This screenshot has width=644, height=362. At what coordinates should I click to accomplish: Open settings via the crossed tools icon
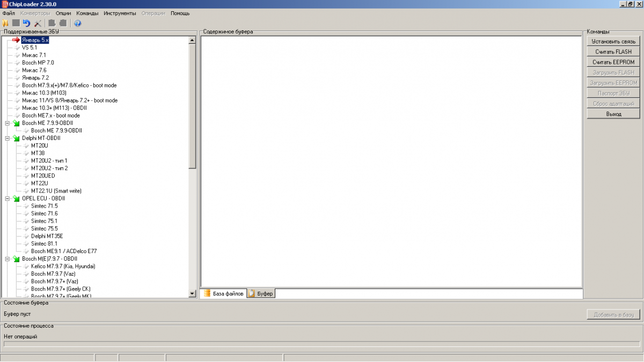[38, 23]
